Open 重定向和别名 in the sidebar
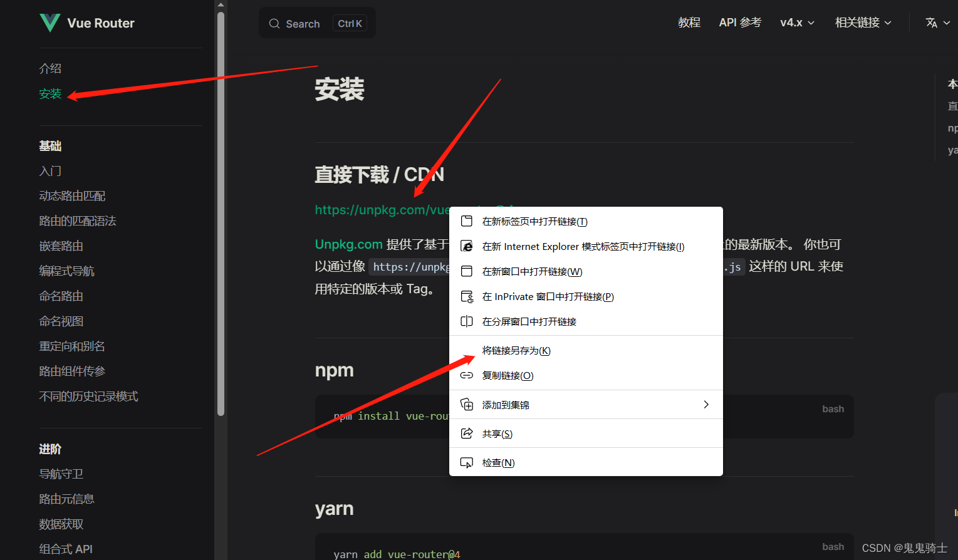958x560 pixels. (72, 346)
